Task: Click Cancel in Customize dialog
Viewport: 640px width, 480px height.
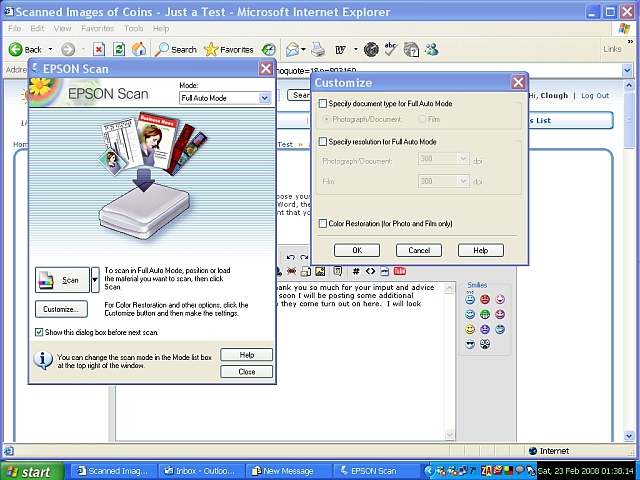Action: pos(419,250)
